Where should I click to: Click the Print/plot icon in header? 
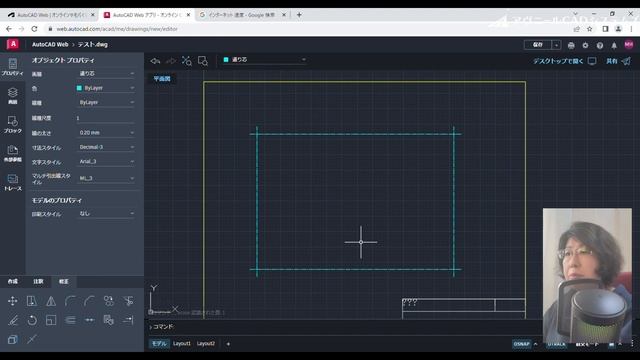571,45
